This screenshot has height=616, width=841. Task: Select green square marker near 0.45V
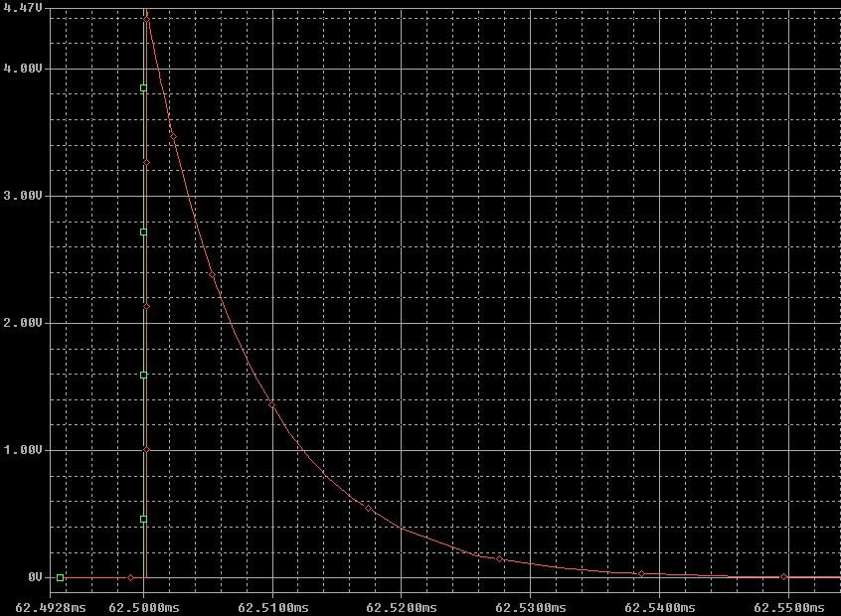[x=144, y=519]
